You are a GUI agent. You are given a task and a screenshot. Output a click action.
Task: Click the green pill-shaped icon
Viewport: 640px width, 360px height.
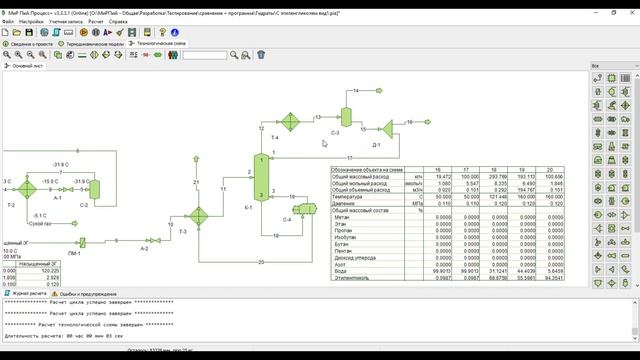(x=158, y=55)
